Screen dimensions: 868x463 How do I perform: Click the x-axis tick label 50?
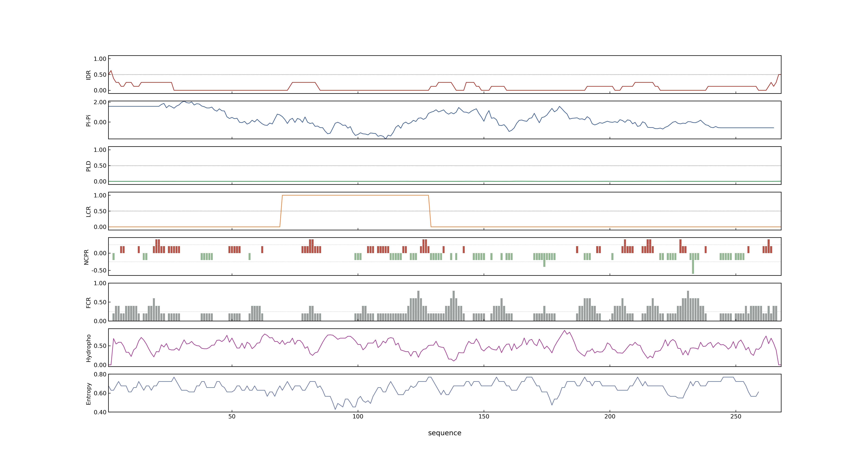232,416
